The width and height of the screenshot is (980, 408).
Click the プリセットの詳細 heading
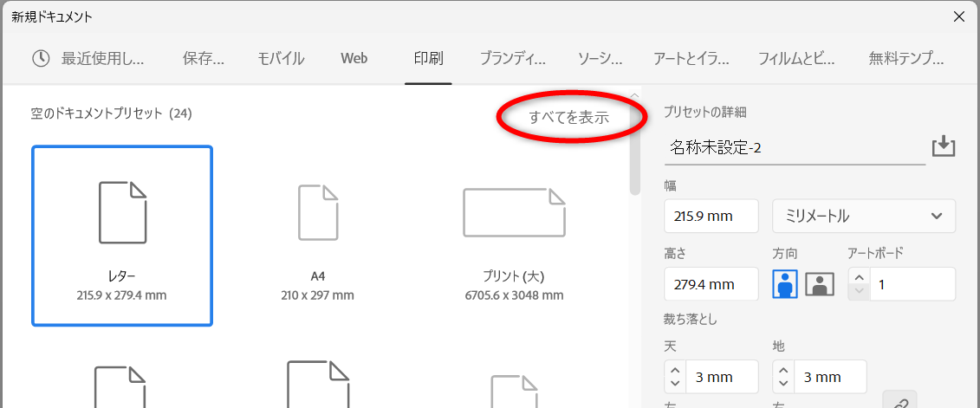[x=705, y=113]
